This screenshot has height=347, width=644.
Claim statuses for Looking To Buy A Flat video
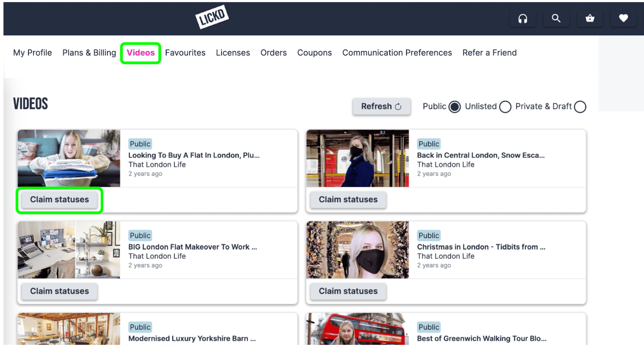coord(59,199)
